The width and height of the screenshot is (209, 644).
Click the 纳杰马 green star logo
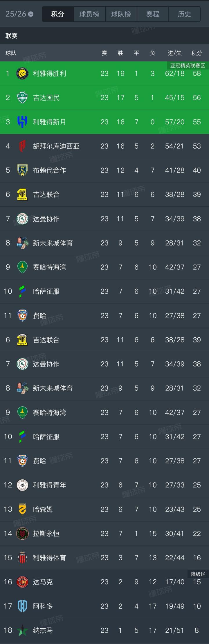tap(22, 630)
